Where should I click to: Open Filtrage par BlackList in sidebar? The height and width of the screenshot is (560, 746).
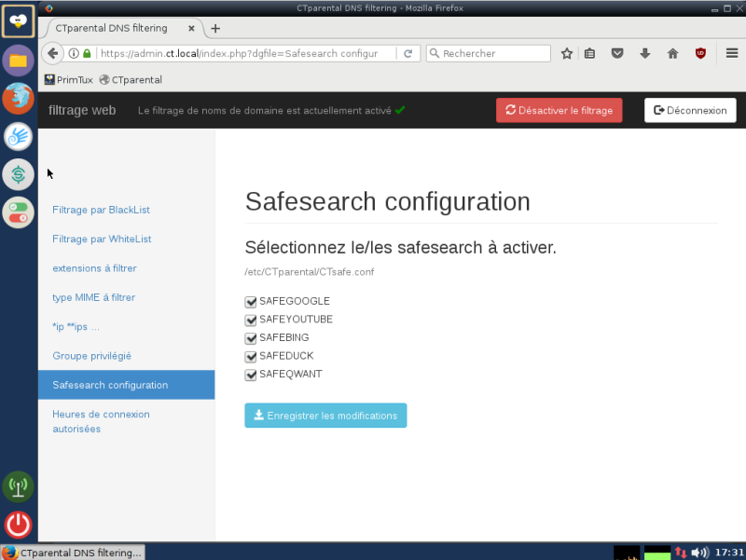(x=101, y=210)
